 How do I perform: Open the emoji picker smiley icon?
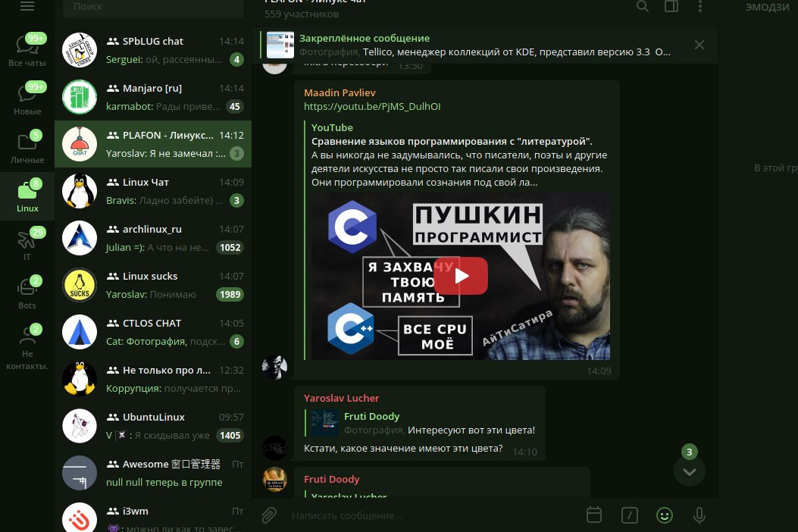(x=664, y=516)
